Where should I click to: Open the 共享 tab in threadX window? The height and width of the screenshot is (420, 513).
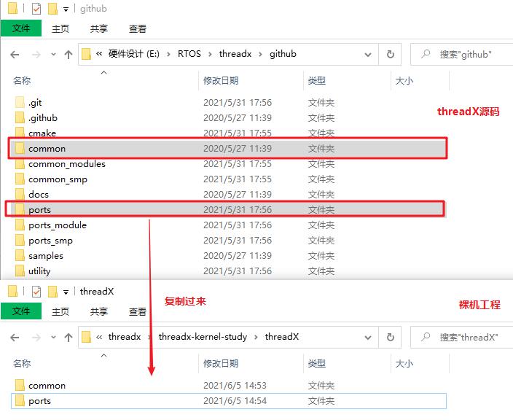[x=99, y=311]
